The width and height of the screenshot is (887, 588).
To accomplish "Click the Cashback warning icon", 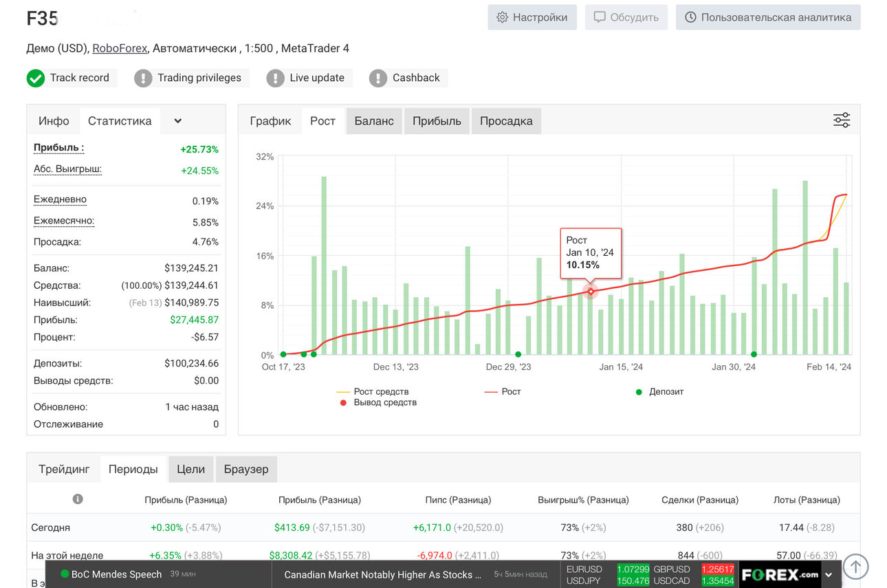I will 378,78.
